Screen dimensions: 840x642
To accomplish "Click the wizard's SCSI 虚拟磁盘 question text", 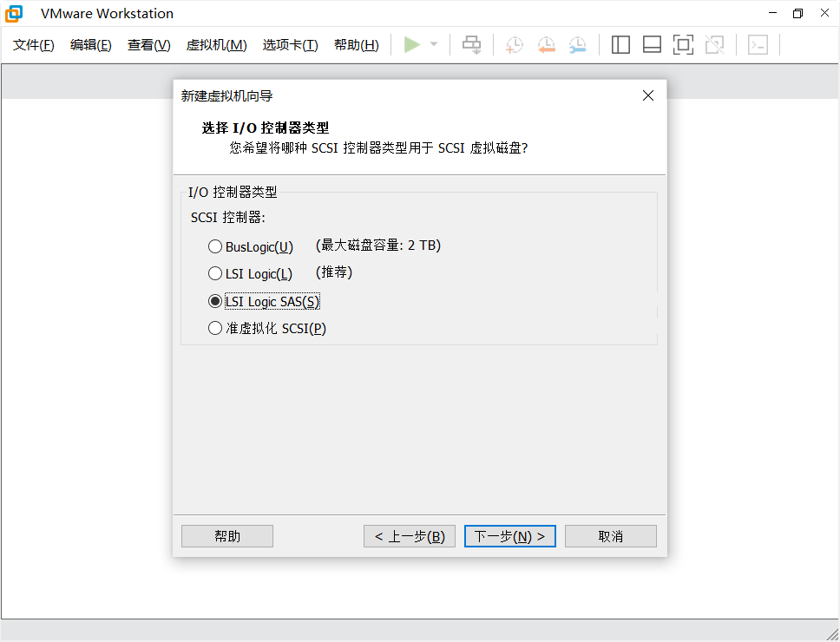I will click(378, 147).
